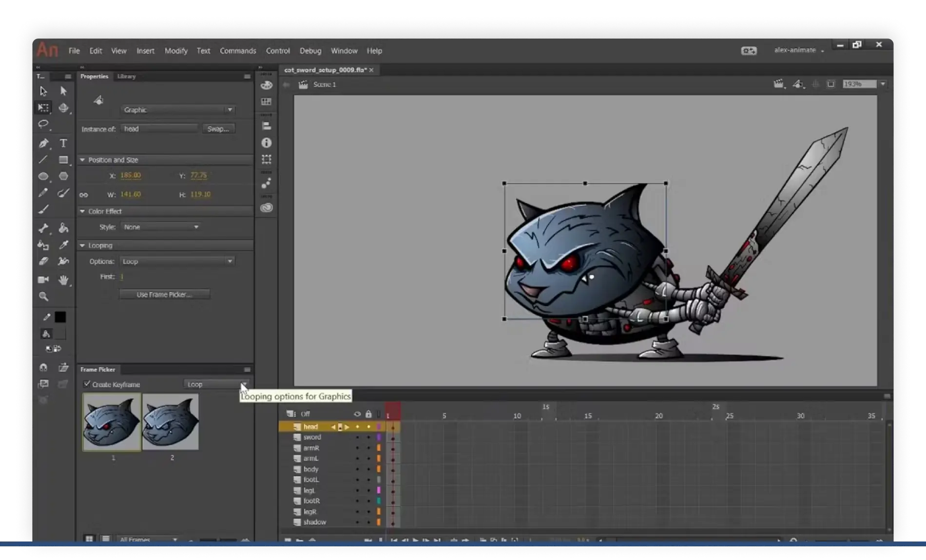Select the Text tool

tap(63, 143)
